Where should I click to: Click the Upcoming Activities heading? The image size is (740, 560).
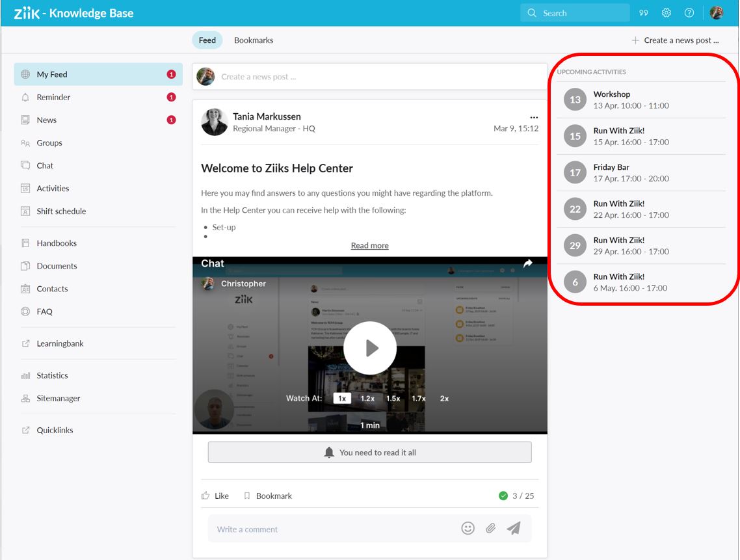[x=591, y=72]
